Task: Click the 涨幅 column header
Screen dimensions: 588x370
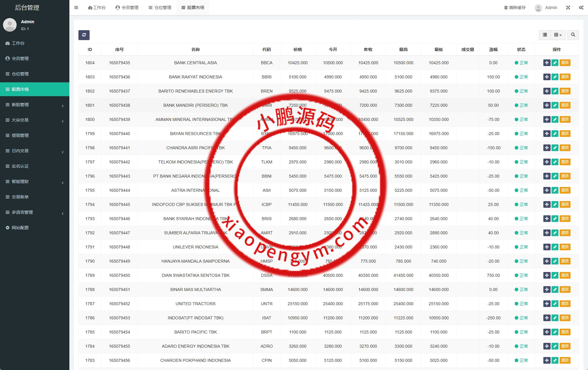Action: click(x=493, y=49)
